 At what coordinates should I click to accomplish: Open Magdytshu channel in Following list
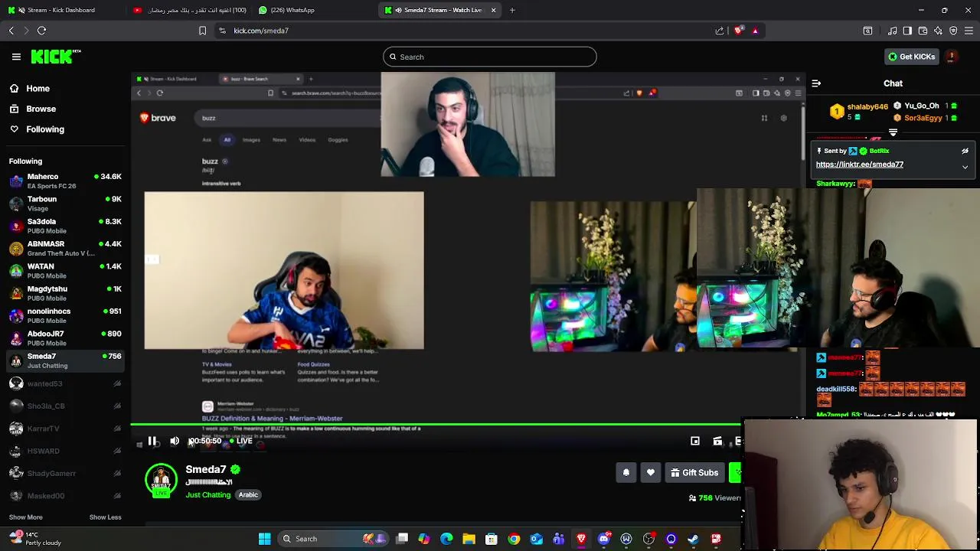point(65,293)
